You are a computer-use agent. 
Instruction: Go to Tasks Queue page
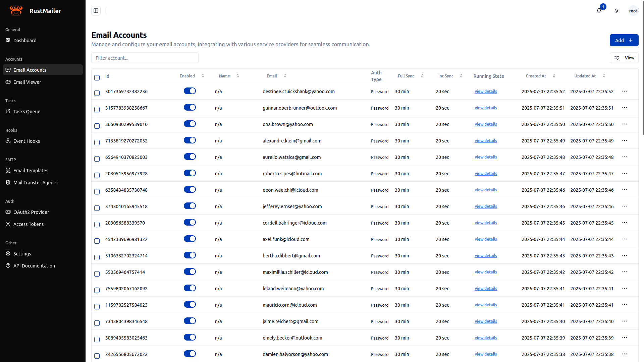(x=26, y=112)
